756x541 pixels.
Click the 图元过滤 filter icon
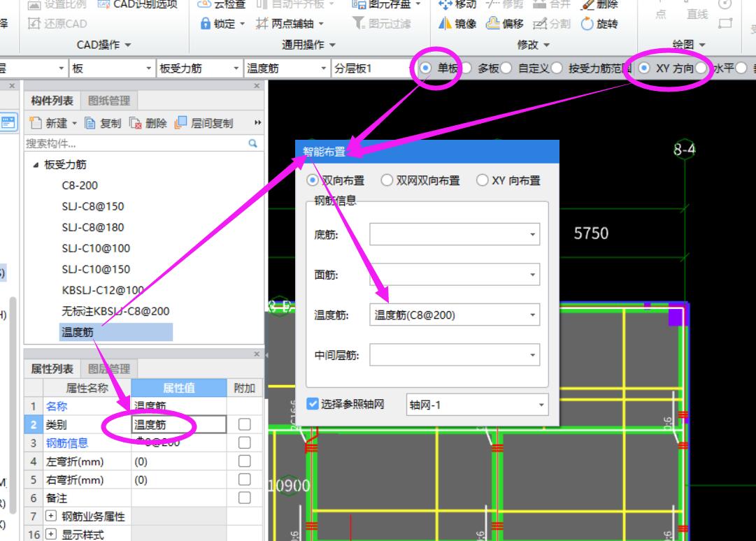[x=358, y=23]
